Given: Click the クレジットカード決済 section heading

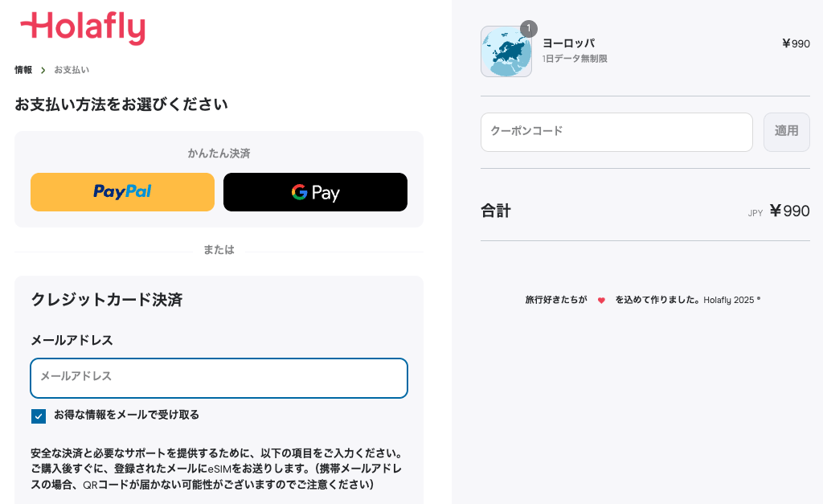Looking at the screenshot, I should (x=106, y=300).
